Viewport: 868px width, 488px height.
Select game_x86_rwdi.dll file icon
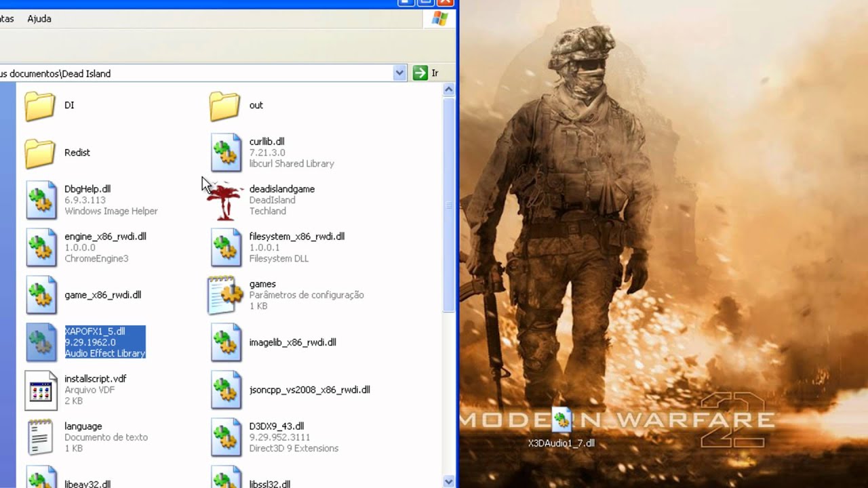41,295
